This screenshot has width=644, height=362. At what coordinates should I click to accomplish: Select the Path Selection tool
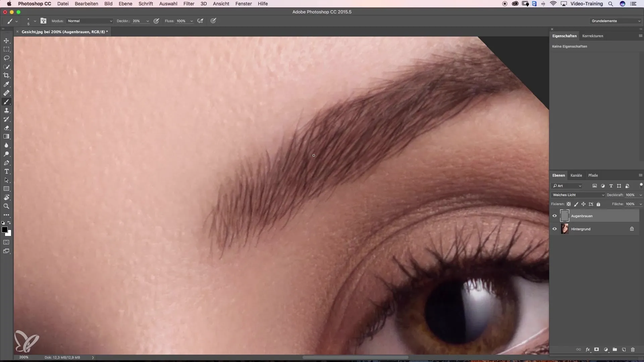[6, 180]
